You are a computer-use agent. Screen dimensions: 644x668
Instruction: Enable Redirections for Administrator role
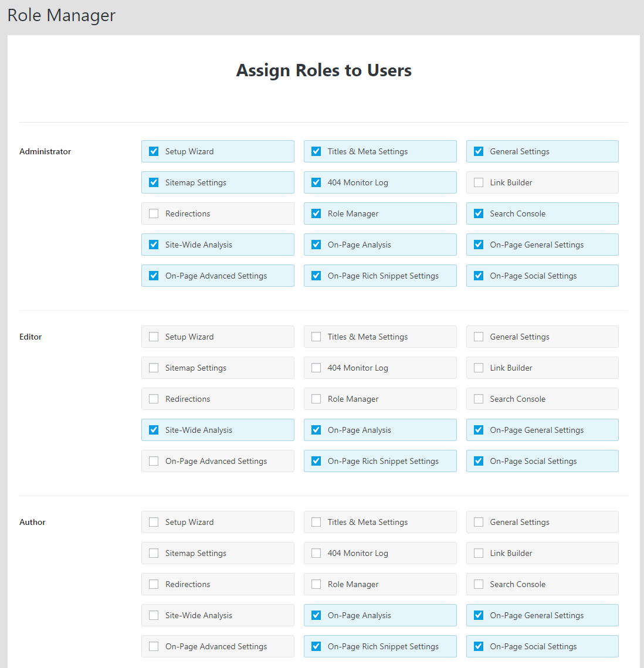tap(154, 213)
